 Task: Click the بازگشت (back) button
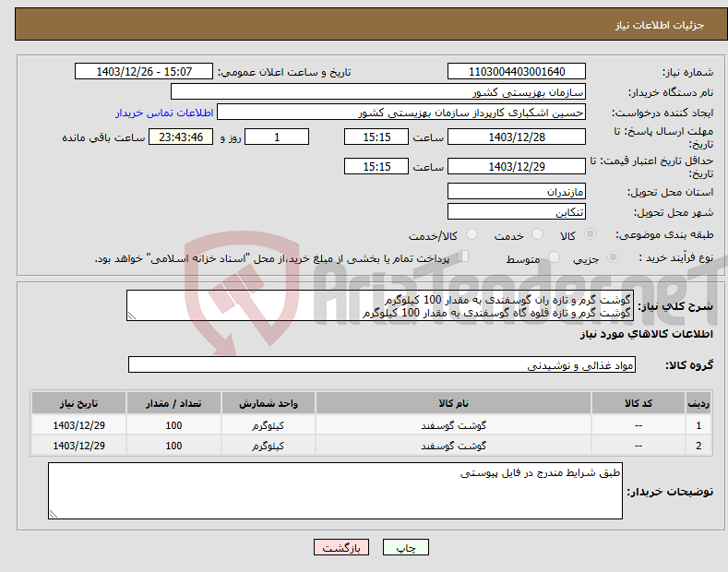(341, 547)
